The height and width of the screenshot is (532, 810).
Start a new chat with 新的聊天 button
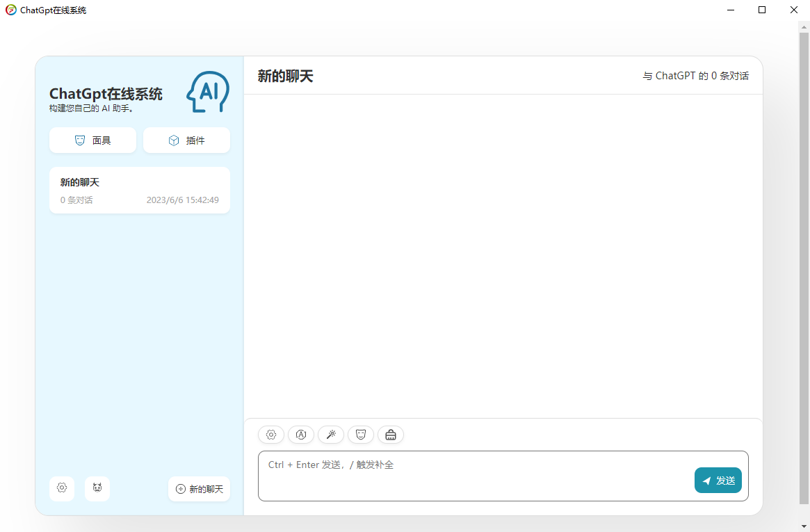(200, 489)
